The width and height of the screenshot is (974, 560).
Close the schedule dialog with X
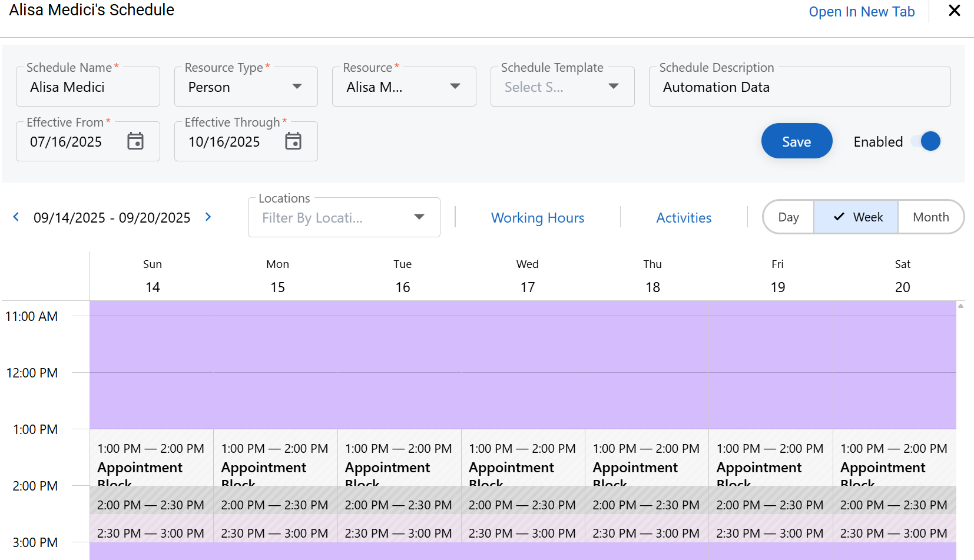tap(954, 11)
